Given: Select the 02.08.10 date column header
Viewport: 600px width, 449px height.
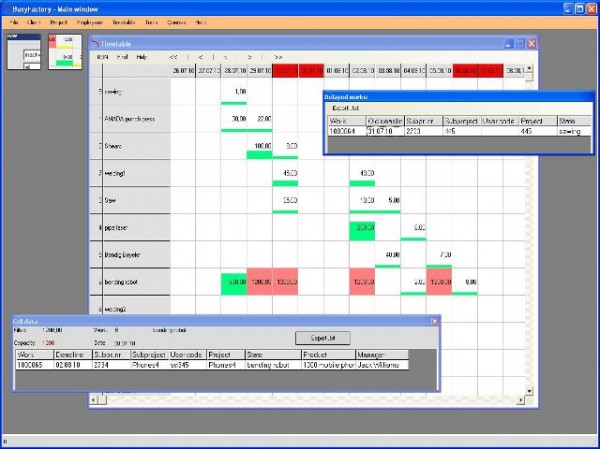Looking at the screenshot, I should click(x=362, y=71).
